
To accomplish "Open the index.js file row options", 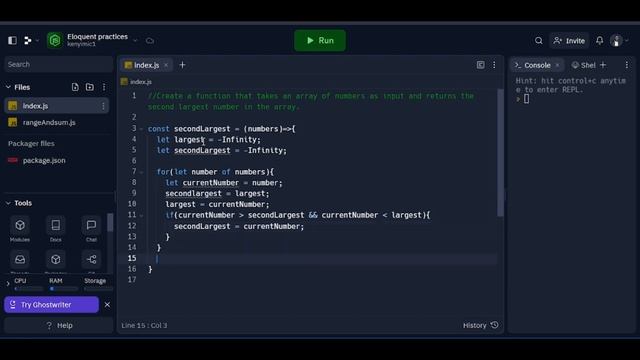I will coord(103,106).
